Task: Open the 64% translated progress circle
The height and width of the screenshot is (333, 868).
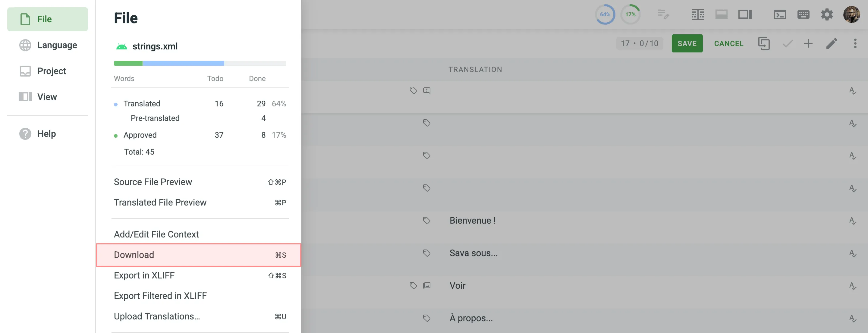Action: click(x=605, y=14)
